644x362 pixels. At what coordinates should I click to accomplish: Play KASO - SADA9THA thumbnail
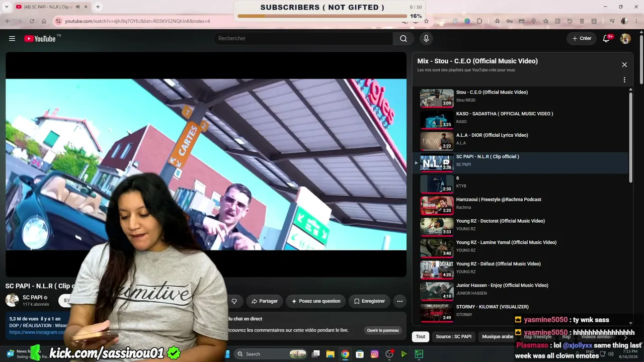point(437,120)
